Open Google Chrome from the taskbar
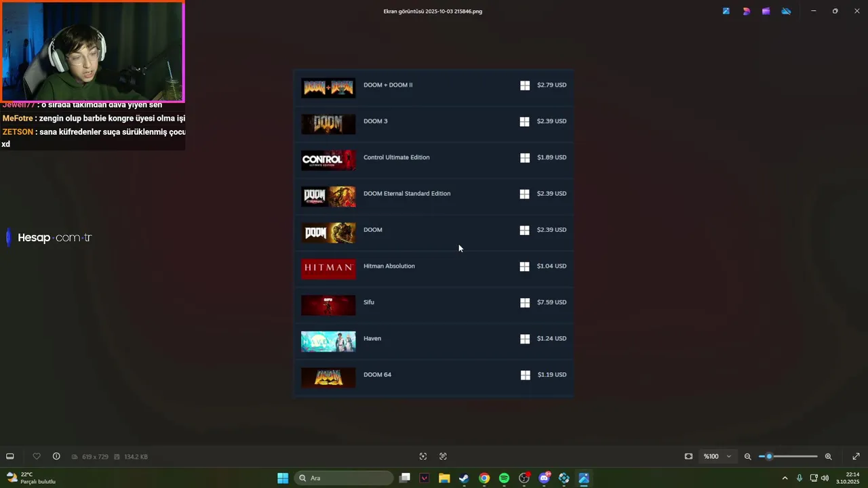Image resolution: width=868 pixels, height=488 pixels. (x=484, y=478)
